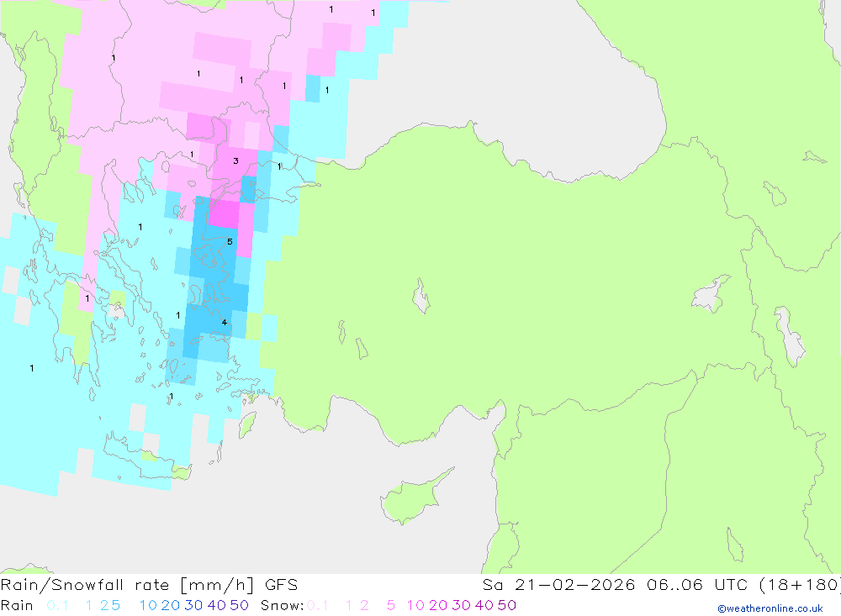This screenshot has width=841, height=616.
Task: Click the 'Rain/Snowfall rate [mm/h]' title text
Action: click(x=127, y=585)
